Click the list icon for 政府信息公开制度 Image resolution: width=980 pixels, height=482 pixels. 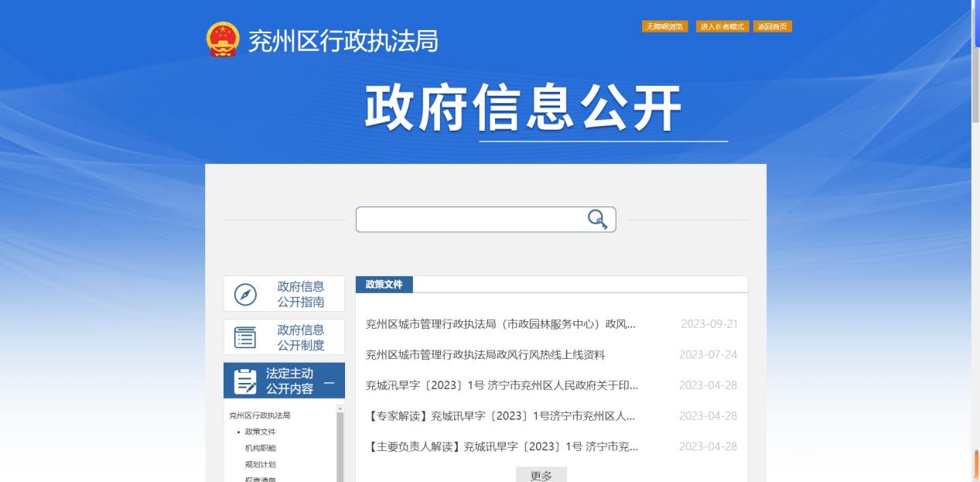(245, 337)
